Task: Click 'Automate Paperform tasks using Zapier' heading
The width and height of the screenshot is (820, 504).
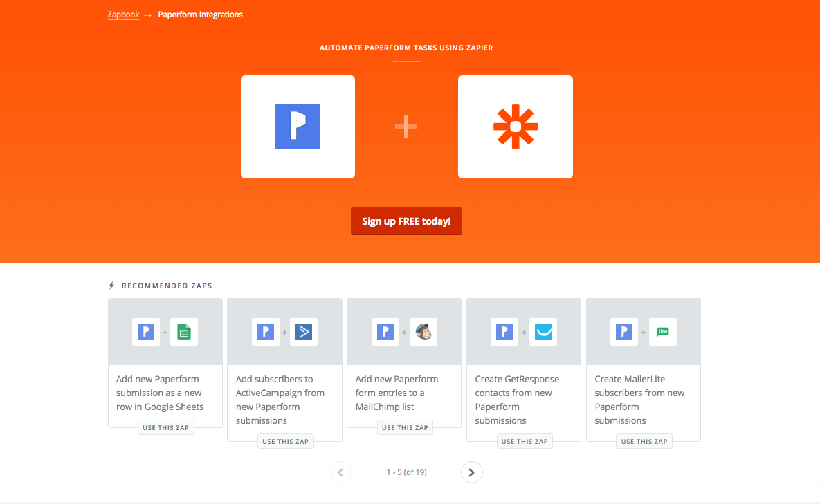Action: coord(406,48)
